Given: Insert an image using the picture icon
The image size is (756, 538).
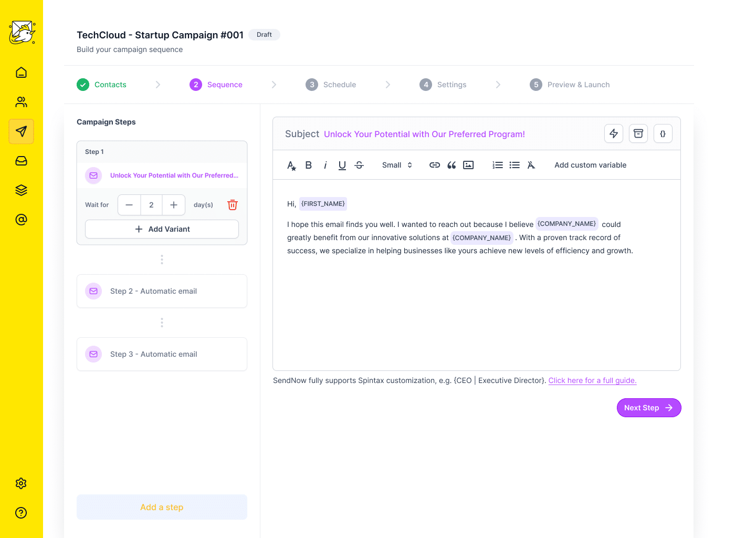Looking at the screenshot, I should (468, 165).
